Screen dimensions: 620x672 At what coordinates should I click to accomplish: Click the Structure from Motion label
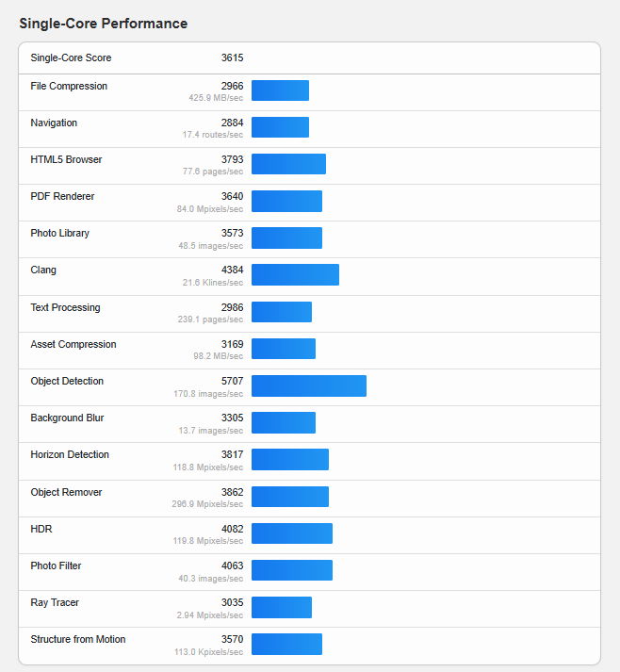77,640
